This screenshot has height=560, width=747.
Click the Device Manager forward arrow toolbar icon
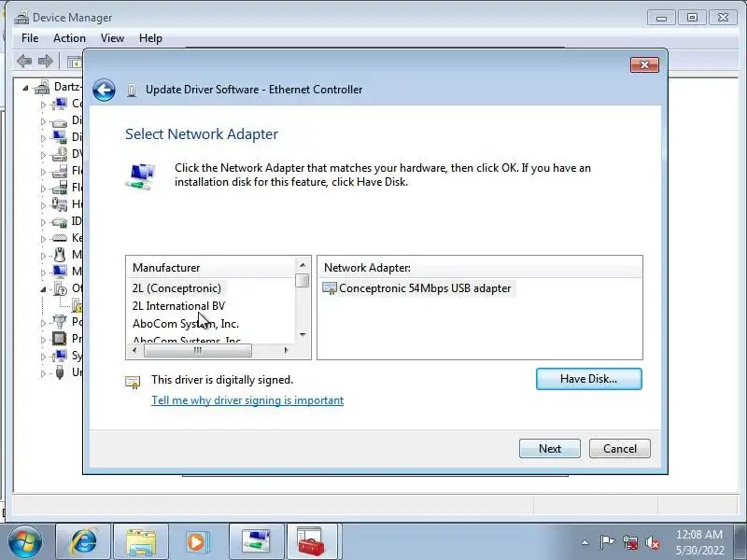pyautogui.click(x=45, y=61)
